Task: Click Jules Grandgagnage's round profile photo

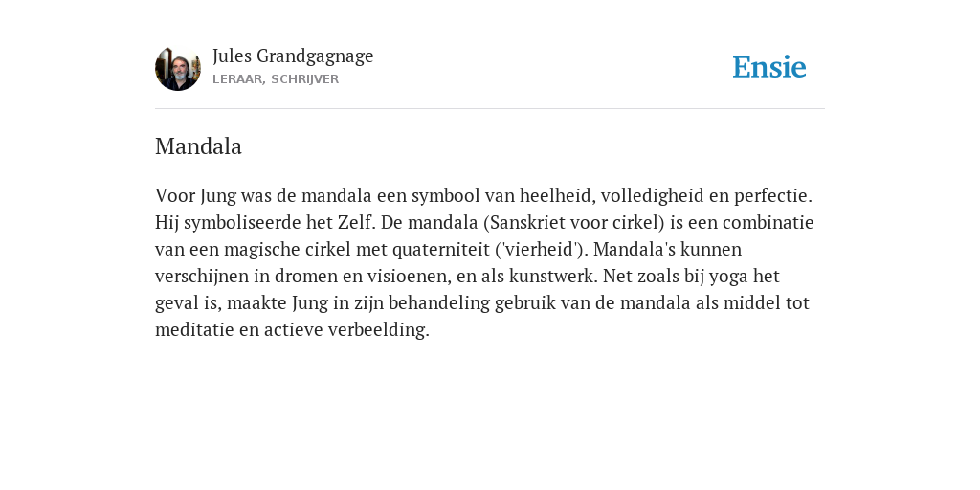Action: click(x=177, y=68)
